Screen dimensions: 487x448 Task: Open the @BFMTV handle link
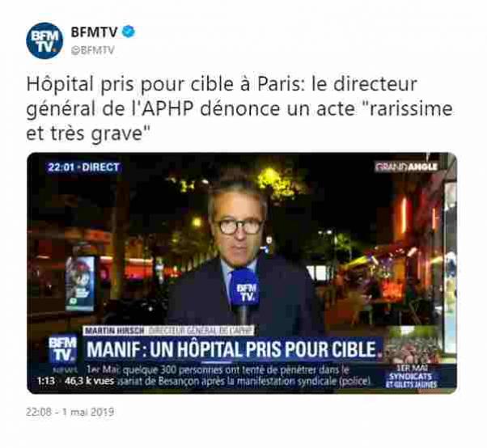[92, 50]
